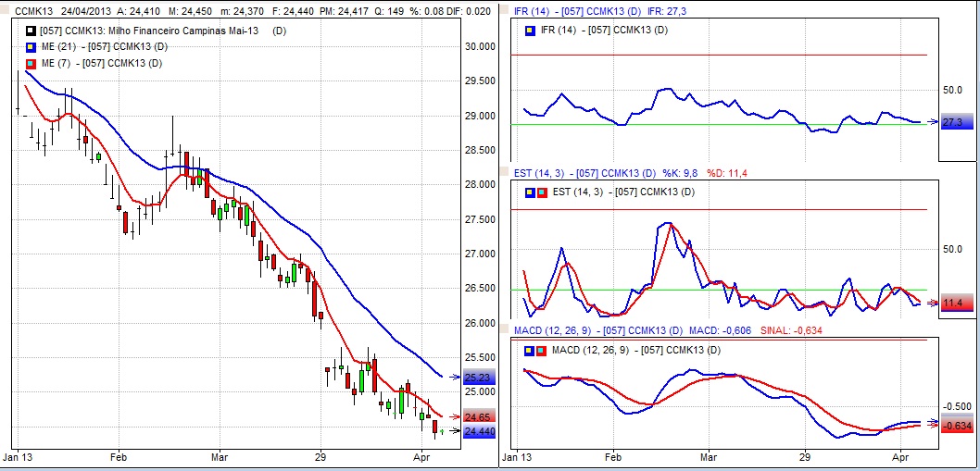Image resolution: width=980 pixels, height=471 pixels.
Task: Click the 24.65 red price marker
Action: click(x=480, y=417)
